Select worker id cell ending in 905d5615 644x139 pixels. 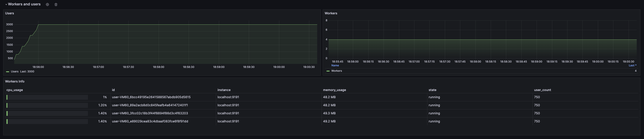coord(151,97)
